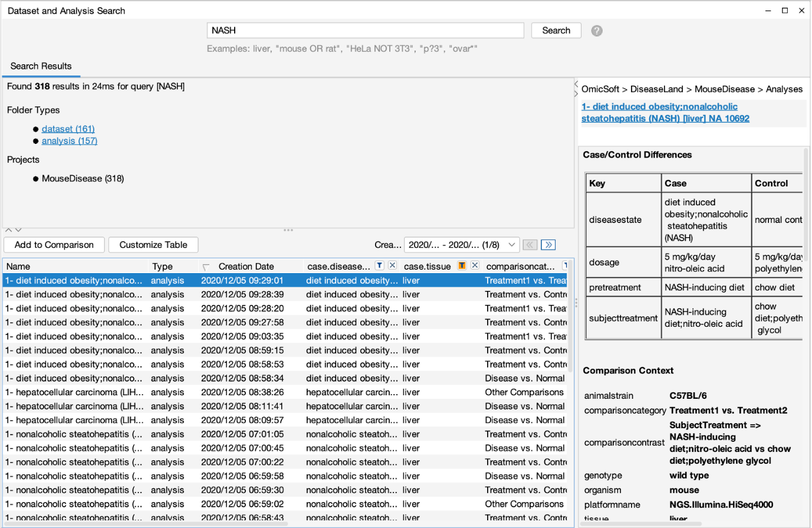This screenshot has height=528, width=812.
Task: Open the Customize Table button
Action: tap(153, 245)
